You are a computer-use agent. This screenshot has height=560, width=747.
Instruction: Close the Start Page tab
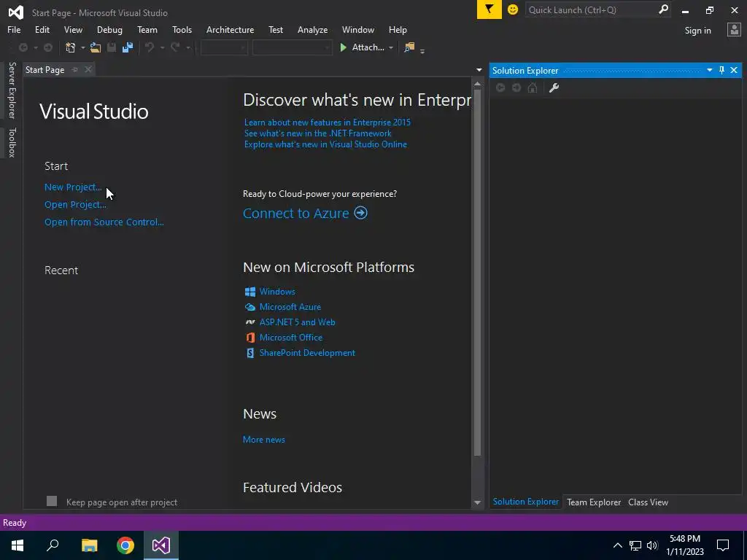tap(88, 69)
